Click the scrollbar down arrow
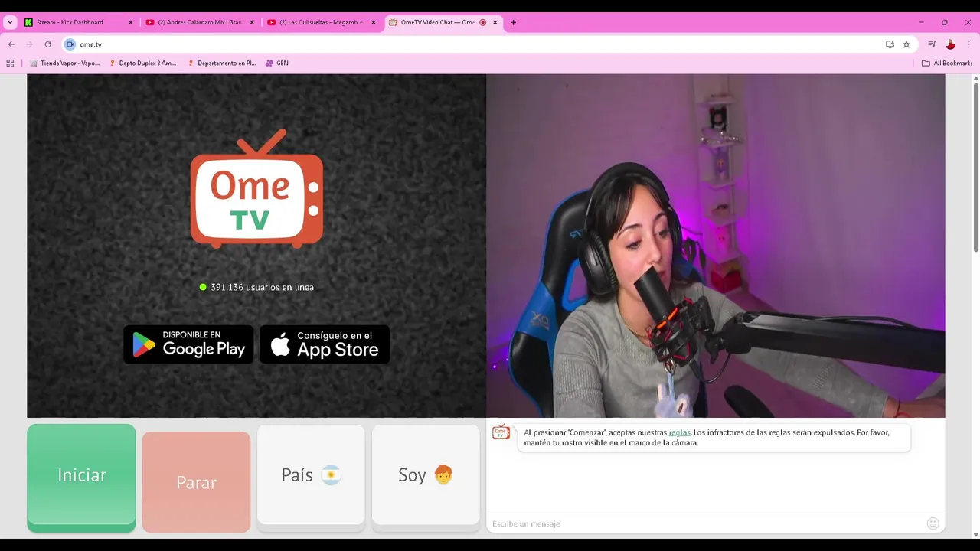Viewport: 980px width, 551px height. 976,534
